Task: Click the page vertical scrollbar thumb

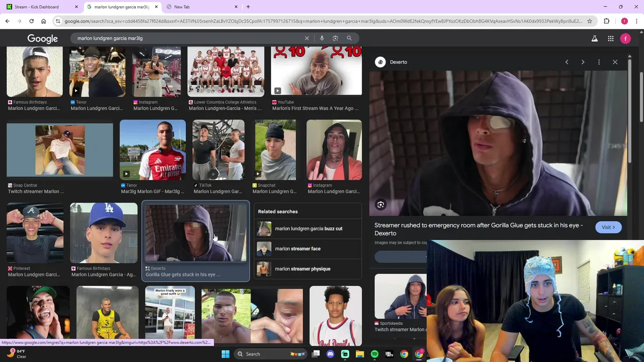Action: point(641,96)
